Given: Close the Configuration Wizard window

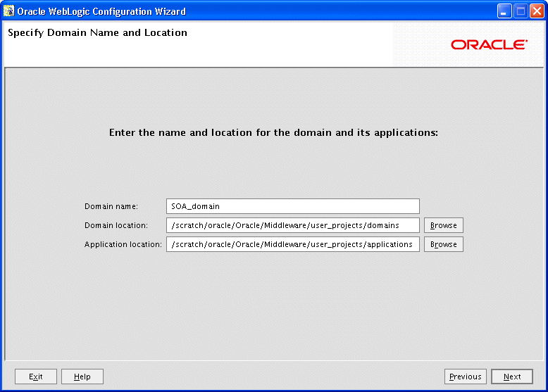Looking at the screenshot, I should click(x=537, y=11).
